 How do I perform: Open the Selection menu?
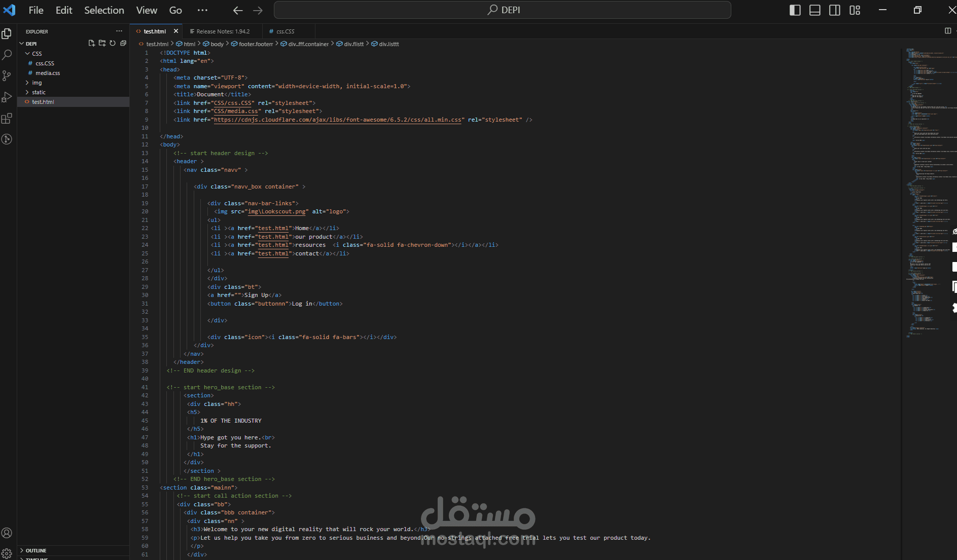point(104,10)
